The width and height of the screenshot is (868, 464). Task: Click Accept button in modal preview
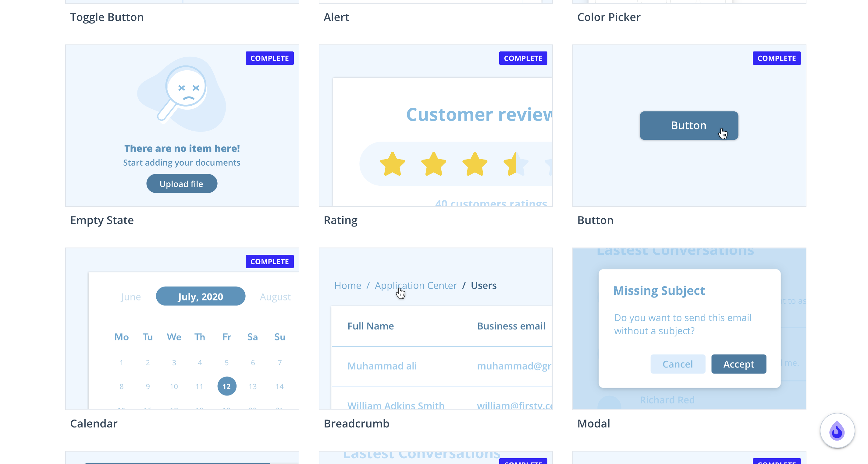click(x=738, y=364)
